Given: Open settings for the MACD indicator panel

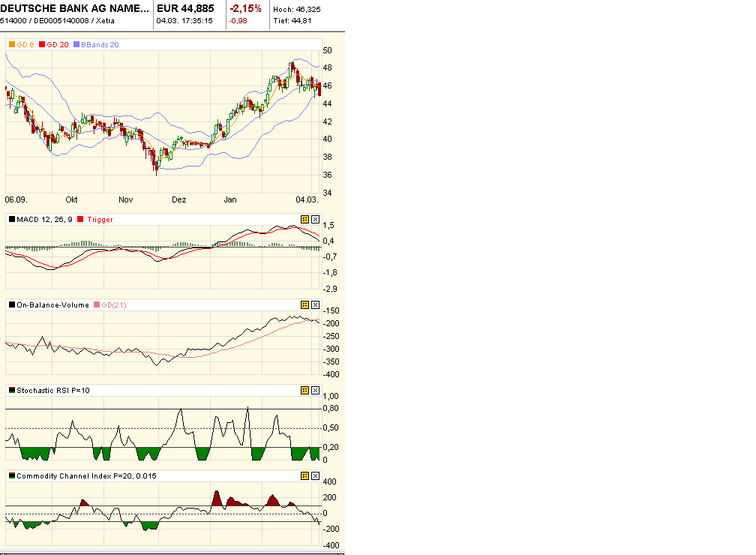Looking at the screenshot, I should [305, 220].
